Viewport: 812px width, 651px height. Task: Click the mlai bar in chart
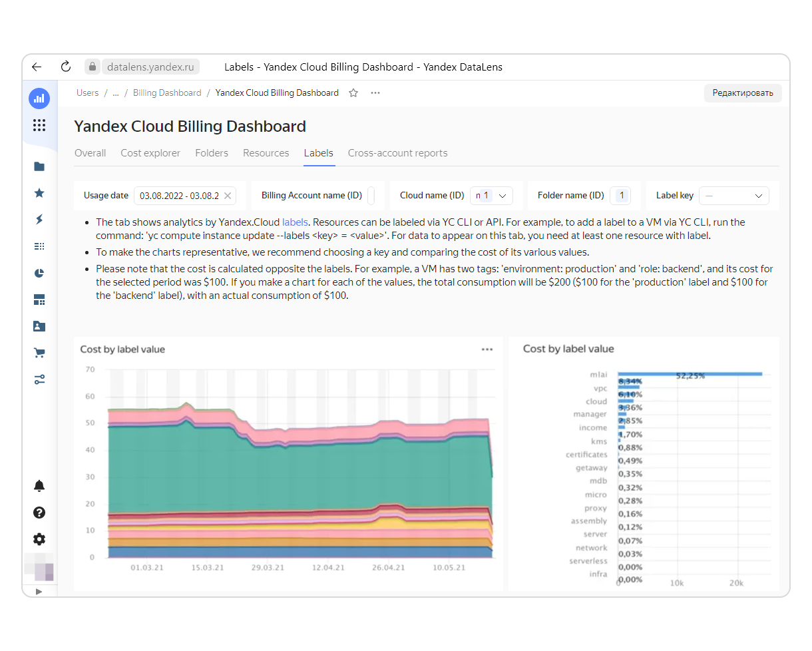(x=690, y=373)
